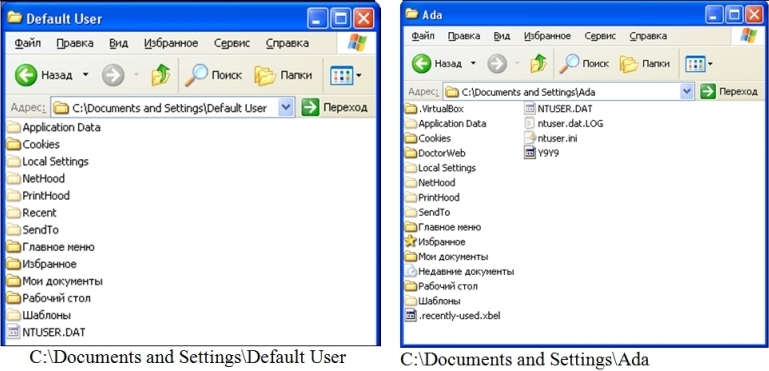Open Файл menu in Default User window
This screenshot has width=769, height=371.
(x=28, y=43)
